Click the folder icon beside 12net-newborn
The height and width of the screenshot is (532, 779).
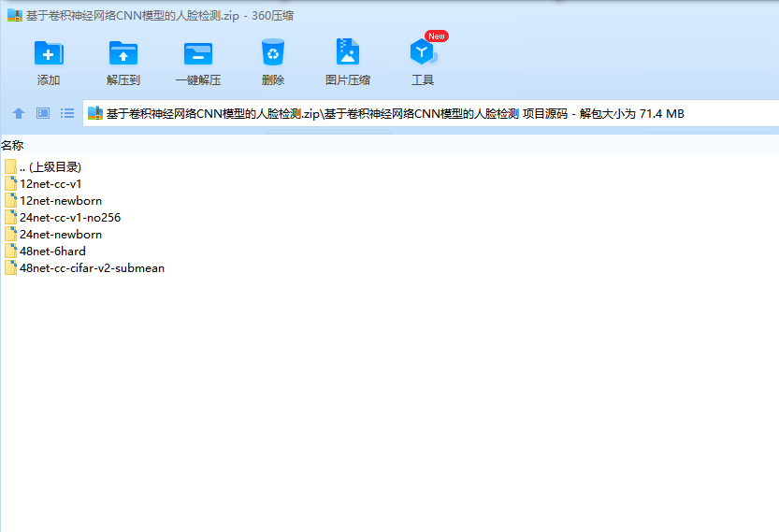pos(11,200)
